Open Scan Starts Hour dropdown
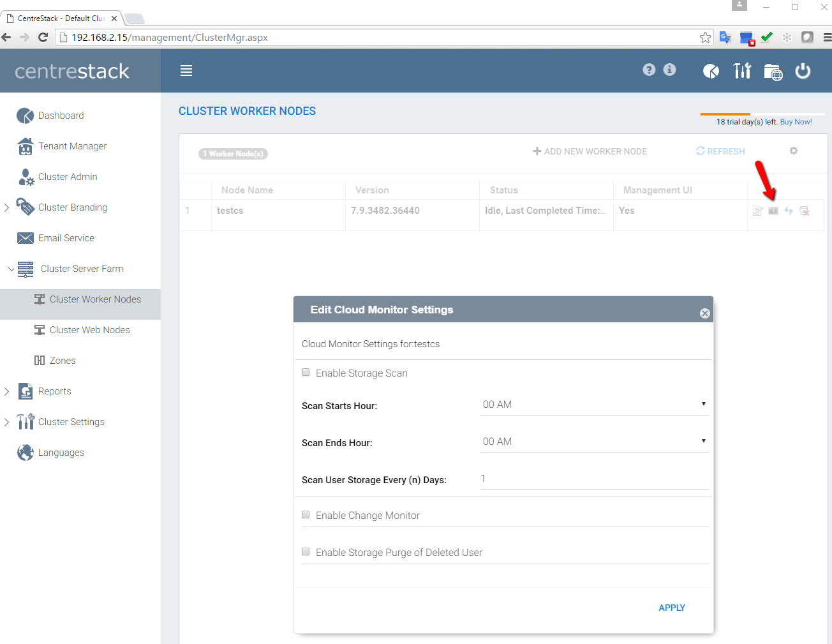 (595, 405)
